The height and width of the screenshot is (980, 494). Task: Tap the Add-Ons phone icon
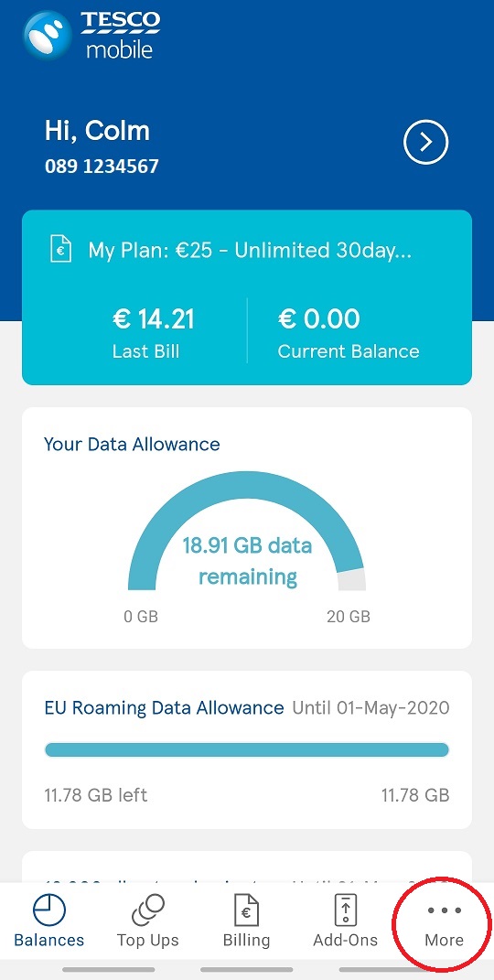[x=346, y=910]
